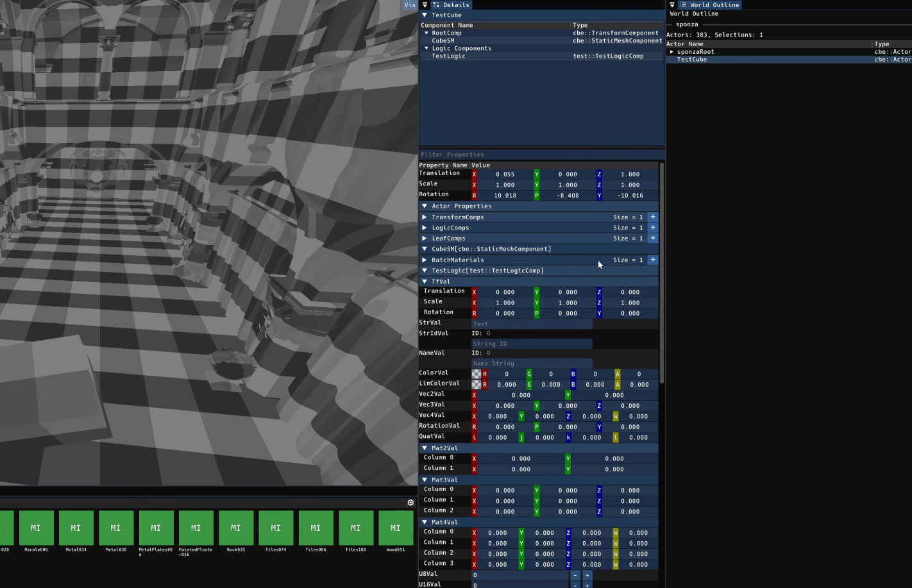This screenshot has width=912, height=588.
Task: Select the CubeSM component row
Action: tap(541, 40)
